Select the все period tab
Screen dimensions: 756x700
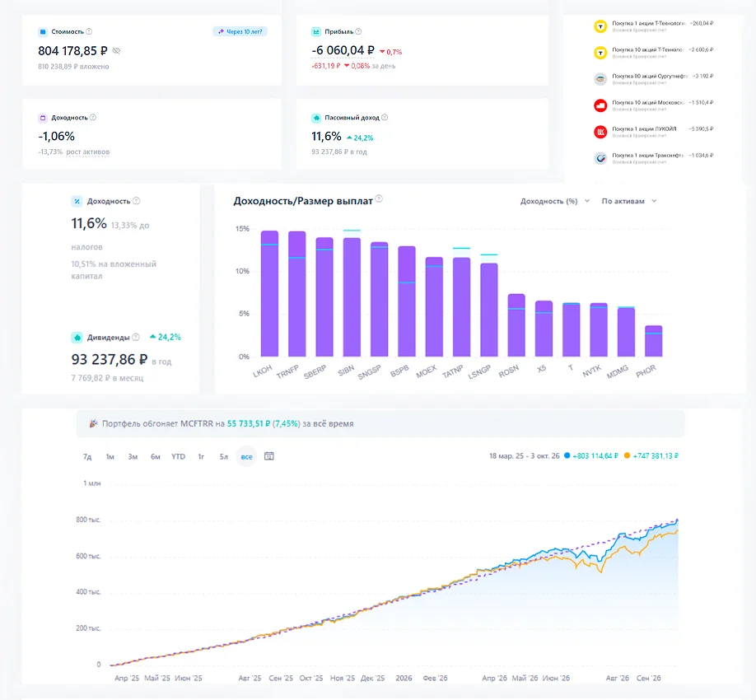(246, 456)
